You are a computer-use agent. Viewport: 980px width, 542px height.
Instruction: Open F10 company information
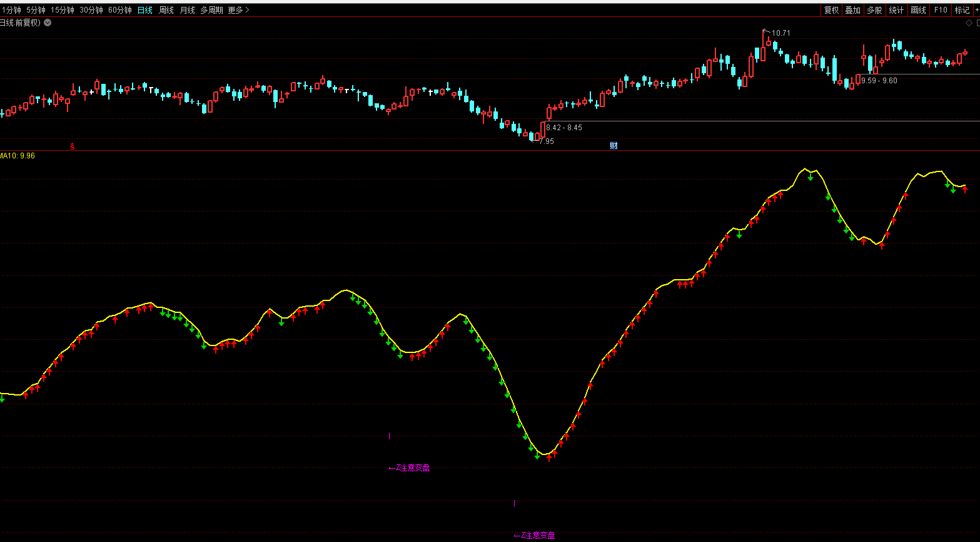click(940, 10)
